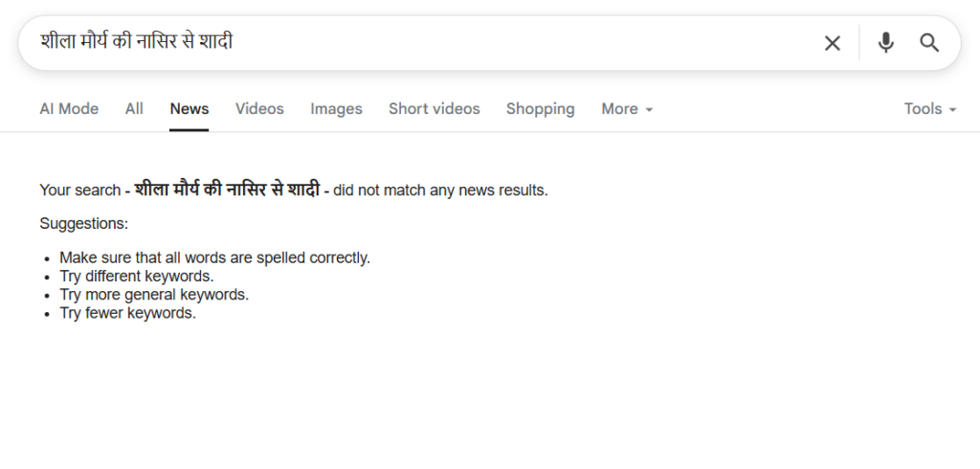Screen dimensions: 980x469
Task: Click the bold Hindi query in the no-results message
Action: tap(228, 190)
